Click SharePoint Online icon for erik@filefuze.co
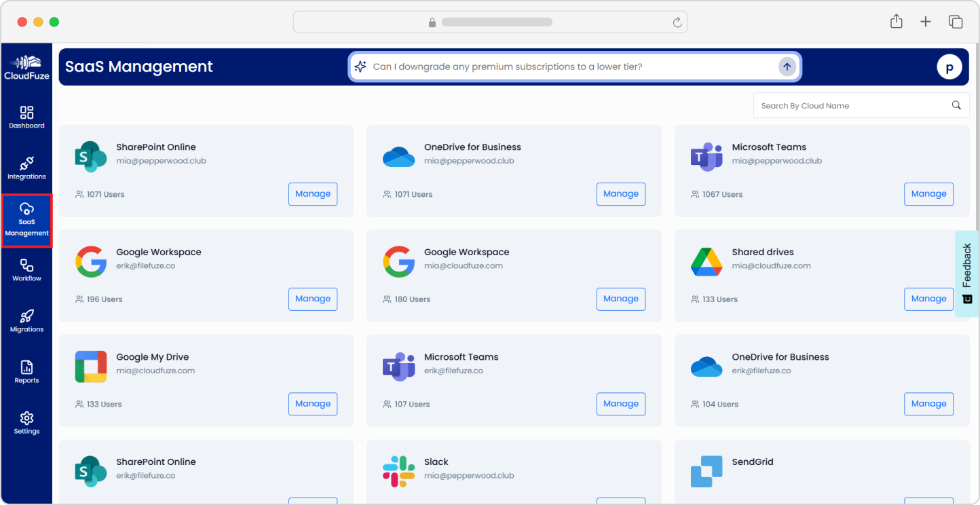Image resolution: width=980 pixels, height=505 pixels. tap(91, 472)
